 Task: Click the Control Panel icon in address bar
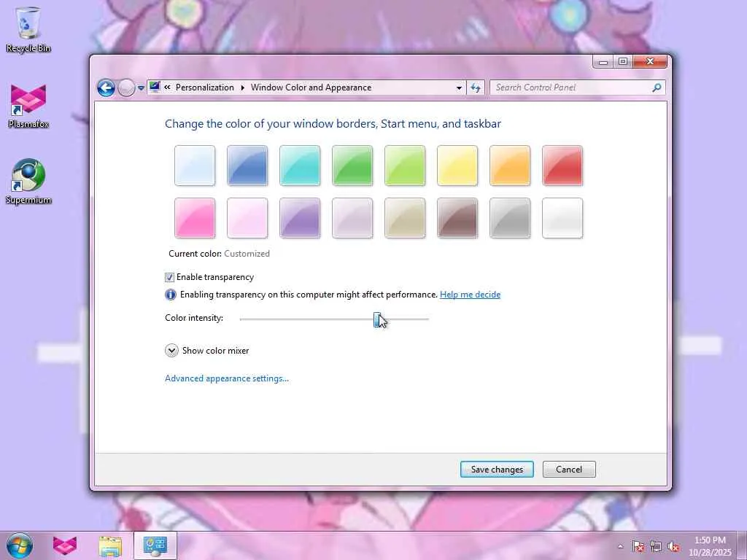(155, 87)
